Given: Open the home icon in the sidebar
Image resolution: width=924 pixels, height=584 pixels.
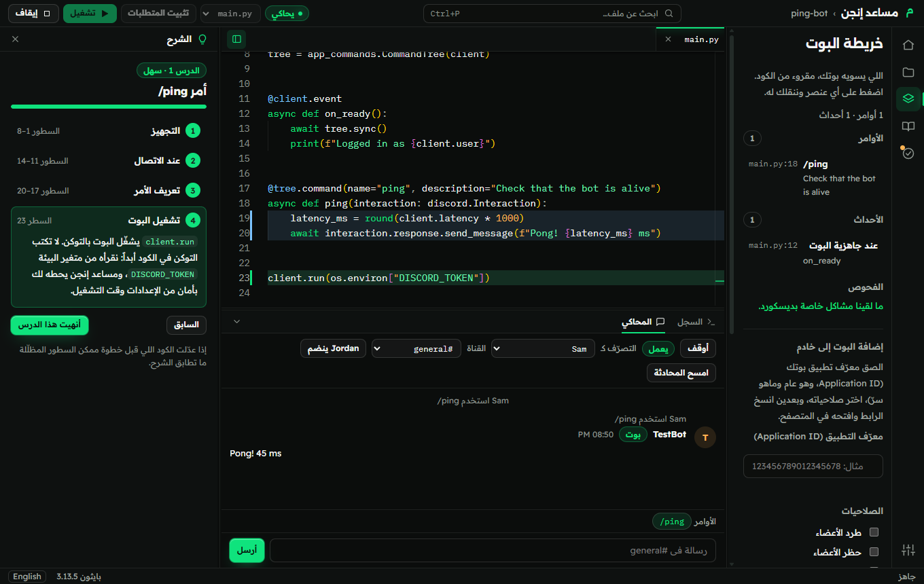Looking at the screenshot, I should tap(908, 45).
